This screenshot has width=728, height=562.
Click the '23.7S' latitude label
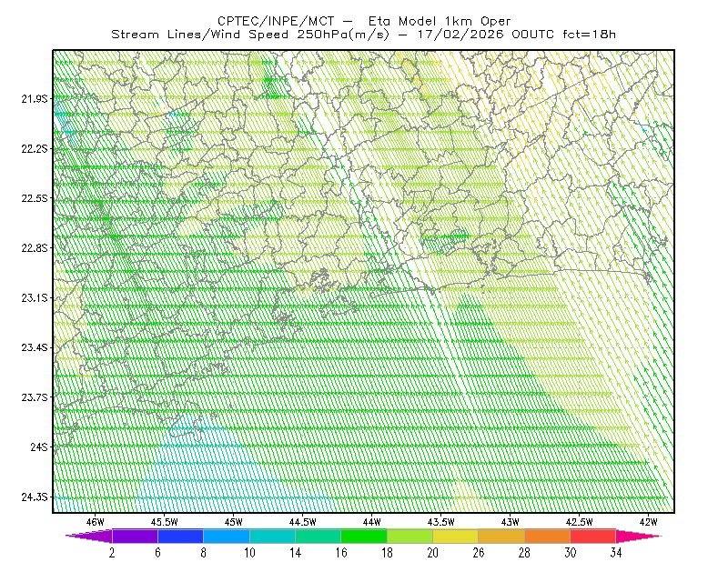click(x=35, y=397)
